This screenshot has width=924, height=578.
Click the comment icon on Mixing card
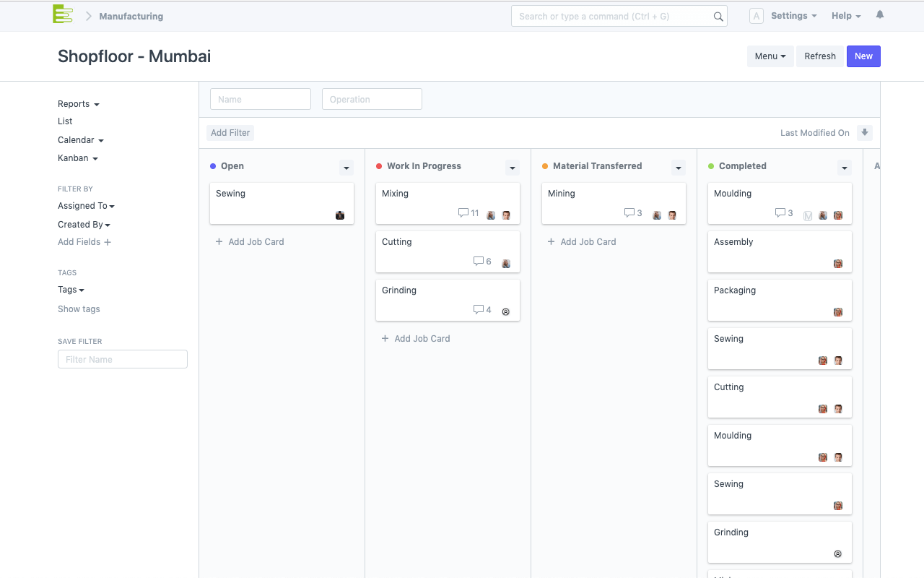tap(463, 213)
